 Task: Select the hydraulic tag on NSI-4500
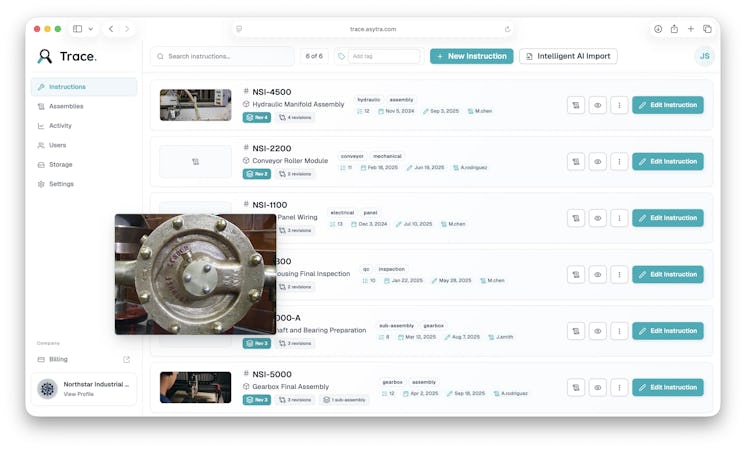click(369, 100)
